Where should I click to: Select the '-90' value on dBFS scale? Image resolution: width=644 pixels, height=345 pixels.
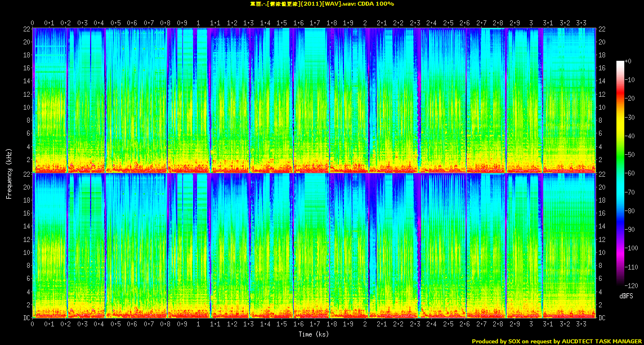tap(629, 229)
